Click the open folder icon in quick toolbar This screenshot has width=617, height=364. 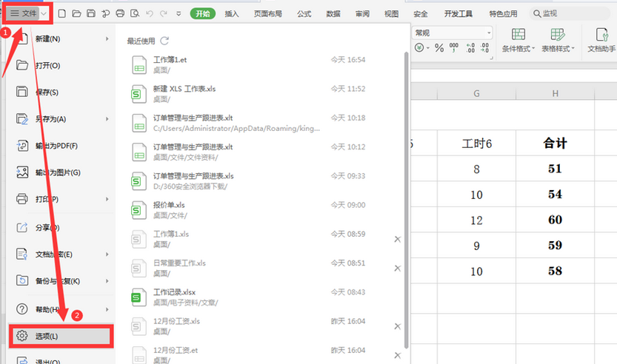[x=76, y=13]
